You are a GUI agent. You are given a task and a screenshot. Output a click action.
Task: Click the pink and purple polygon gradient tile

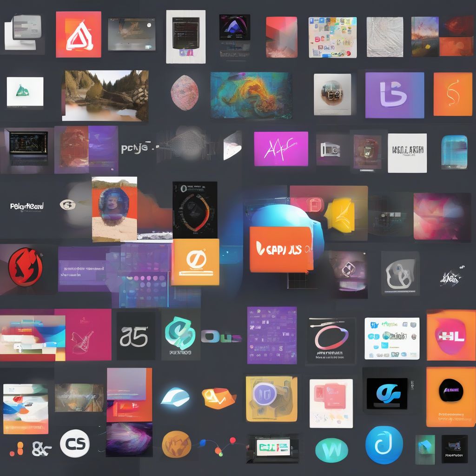coord(443,217)
